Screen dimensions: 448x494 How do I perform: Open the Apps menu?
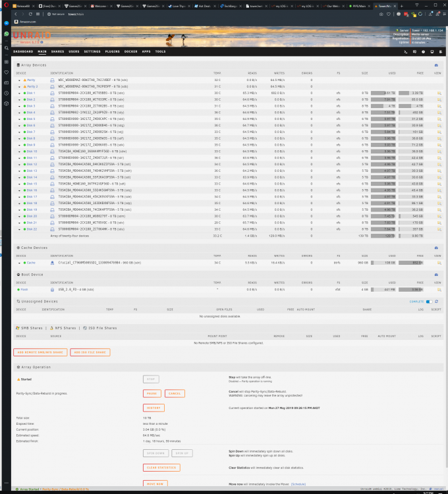(x=146, y=51)
